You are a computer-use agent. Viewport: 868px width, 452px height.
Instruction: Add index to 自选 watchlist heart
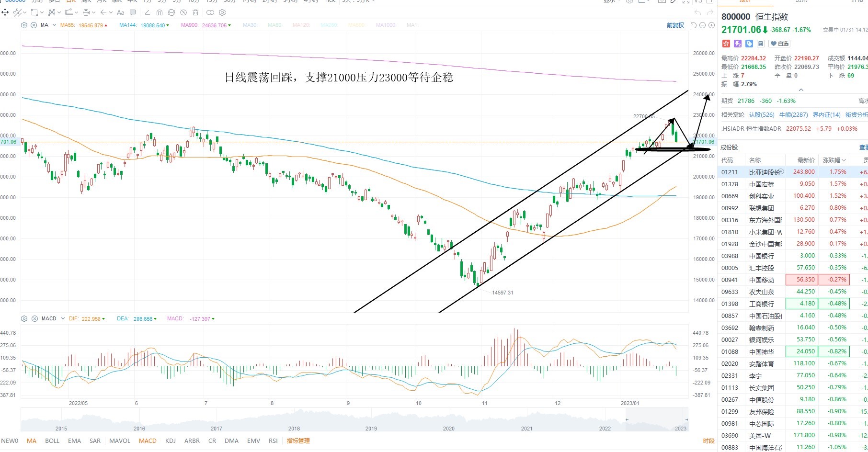(779, 44)
